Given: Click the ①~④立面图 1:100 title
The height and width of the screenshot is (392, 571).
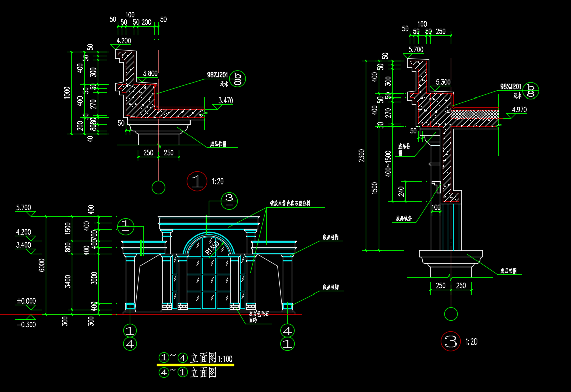Looking at the screenshot, I should pos(196,358).
